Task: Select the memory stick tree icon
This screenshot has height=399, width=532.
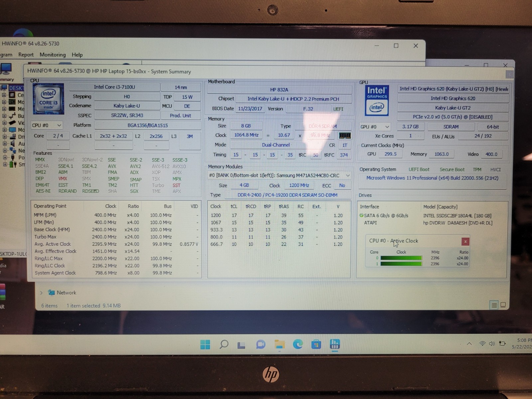Action: [12, 109]
